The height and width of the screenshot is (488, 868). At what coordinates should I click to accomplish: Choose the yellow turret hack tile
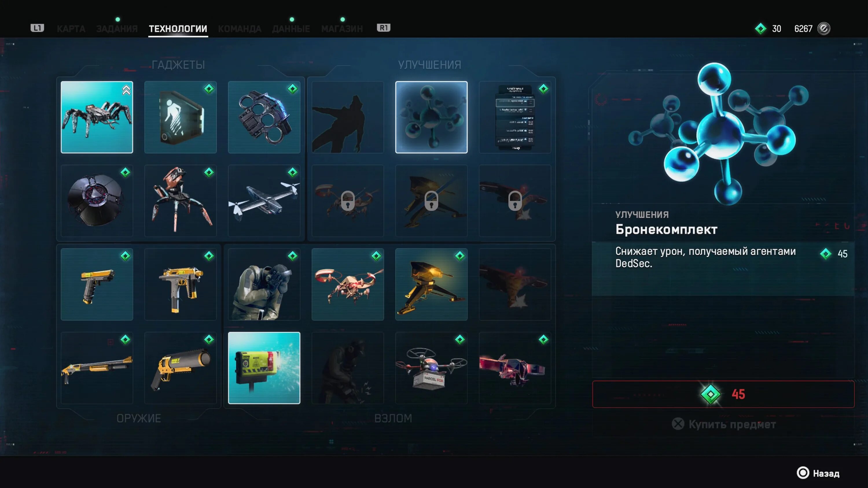431,284
